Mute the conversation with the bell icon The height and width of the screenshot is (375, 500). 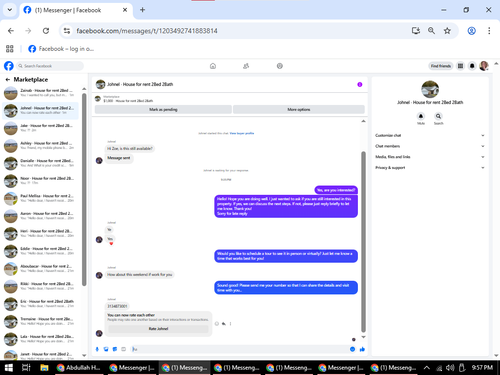[421, 116]
